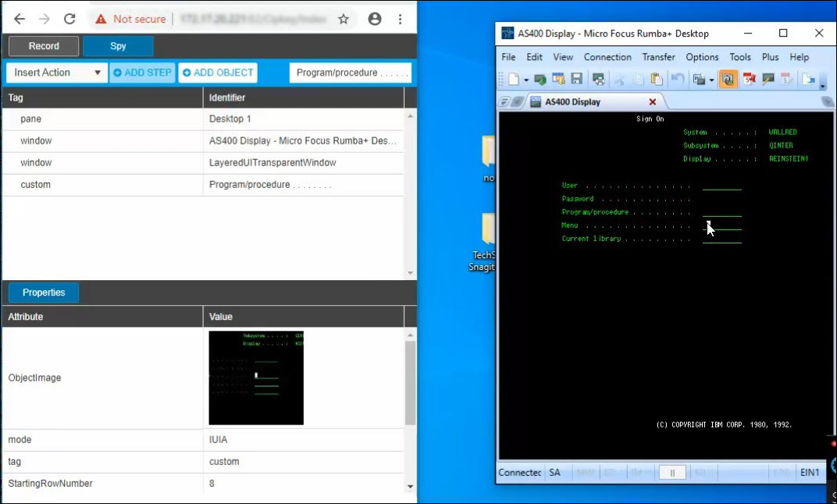The width and height of the screenshot is (837, 504).
Task: Open the Options menu in Rumba
Action: tap(702, 57)
